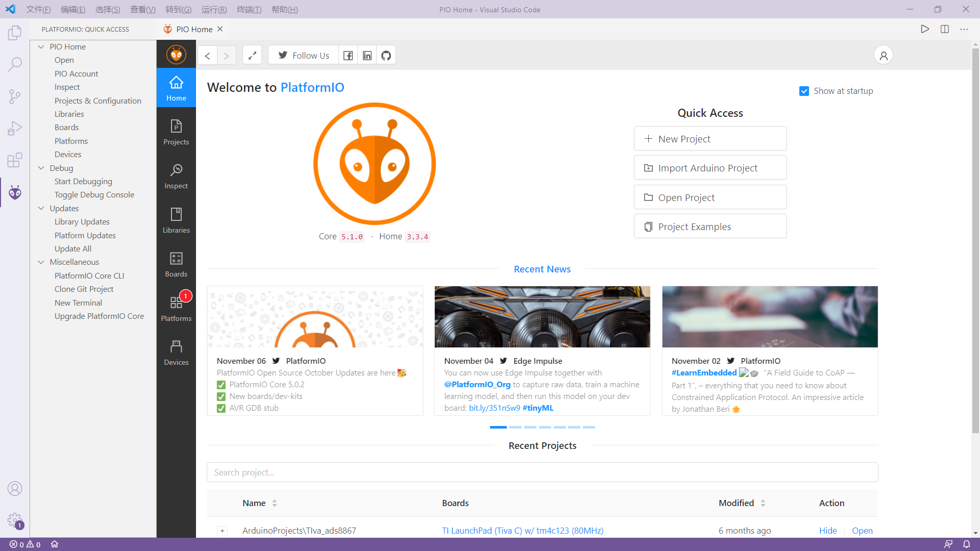The height and width of the screenshot is (551, 980).
Task: Click errors and warnings status bar indicator
Action: point(25,544)
